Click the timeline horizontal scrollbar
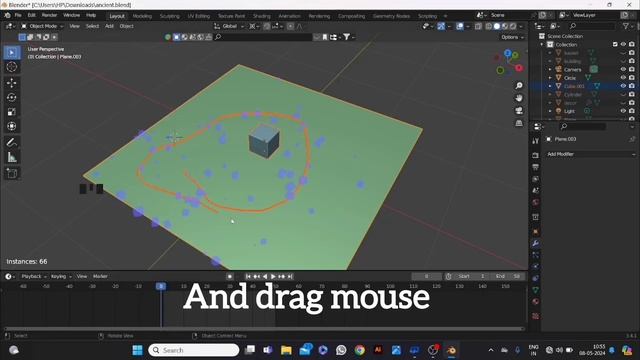Viewport: 640px width, 360px height. pos(264,328)
